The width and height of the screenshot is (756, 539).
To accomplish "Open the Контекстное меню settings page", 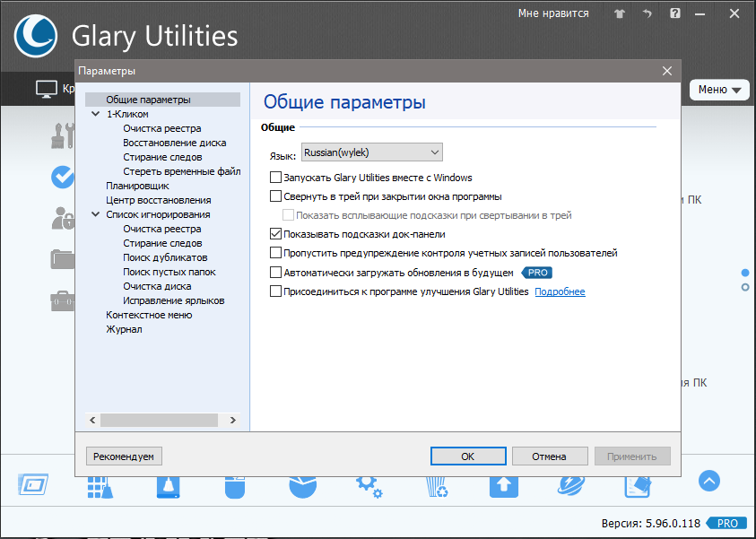I will coord(149,315).
